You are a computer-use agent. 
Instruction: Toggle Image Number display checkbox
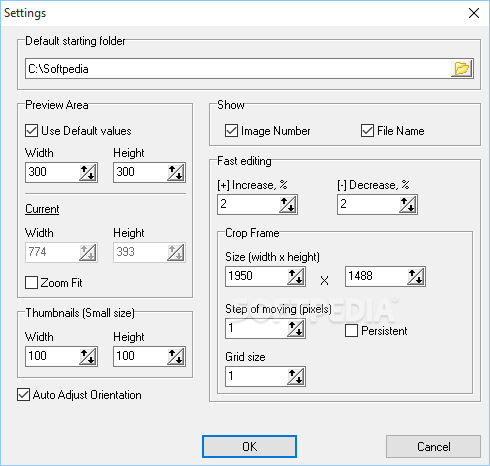231,131
